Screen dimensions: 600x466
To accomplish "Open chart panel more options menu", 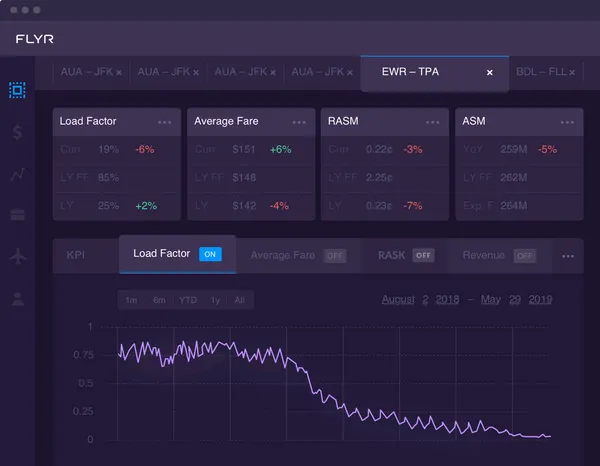I will click(568, 256).
